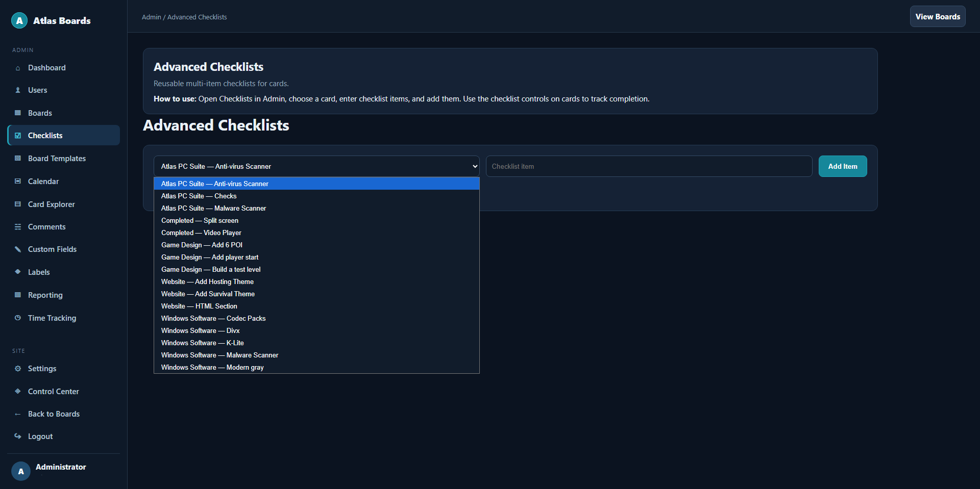The width and height of the screenshot is (980, 489).
Task: Open the Settings gear icon
Action: pos(18,369)
